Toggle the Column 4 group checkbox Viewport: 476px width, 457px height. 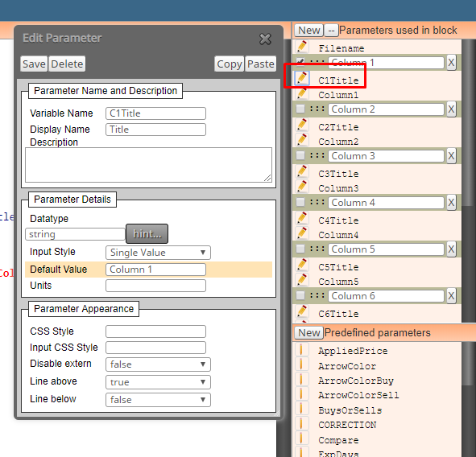[300, 202]
